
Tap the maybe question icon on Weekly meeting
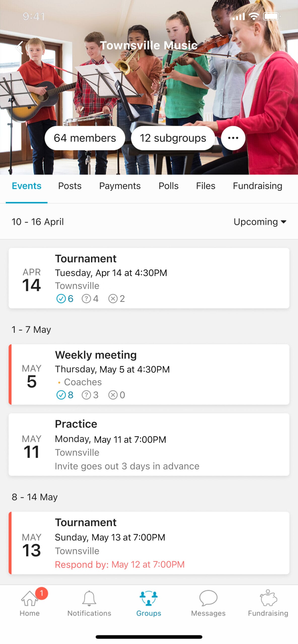point(86,395)
